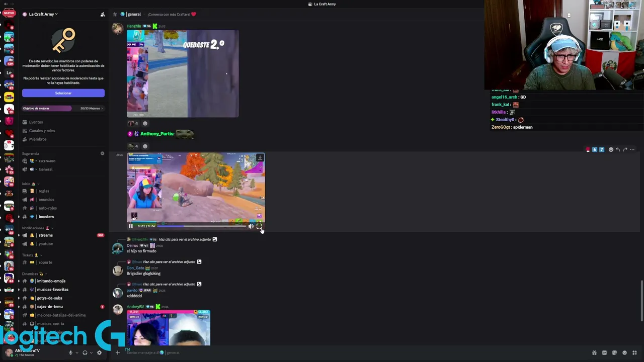
Task: Open the boosters channel
Action: pos(46,217)
